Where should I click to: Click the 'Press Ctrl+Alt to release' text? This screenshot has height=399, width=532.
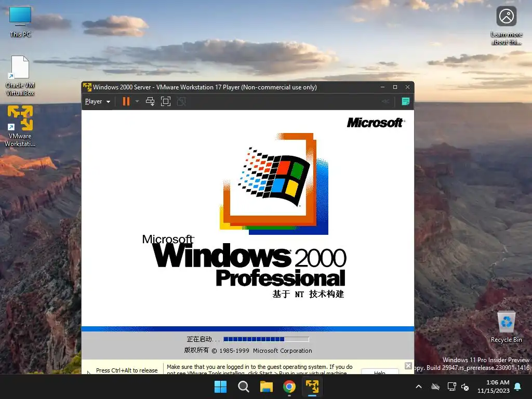[x=127, y=370]
